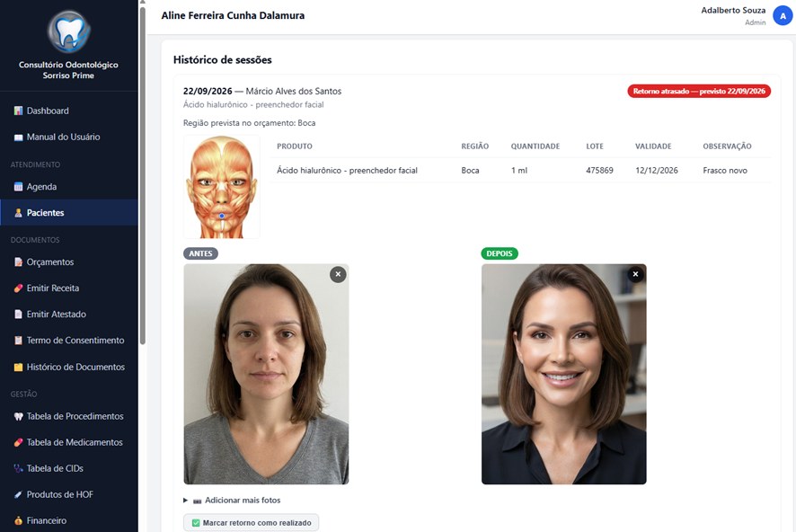Click the Emitir Atestado page icon
The image size is (796, 532).
tap(18, 315)
